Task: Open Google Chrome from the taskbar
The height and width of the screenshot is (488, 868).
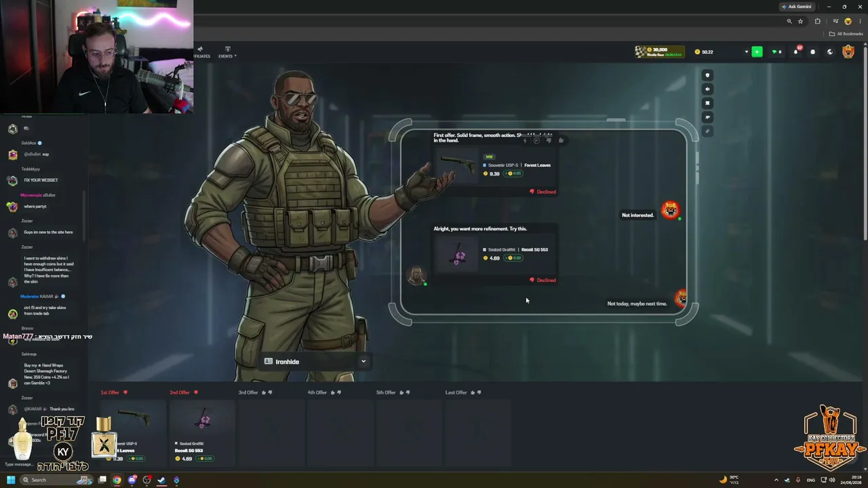Action: (x=117, y=480)
